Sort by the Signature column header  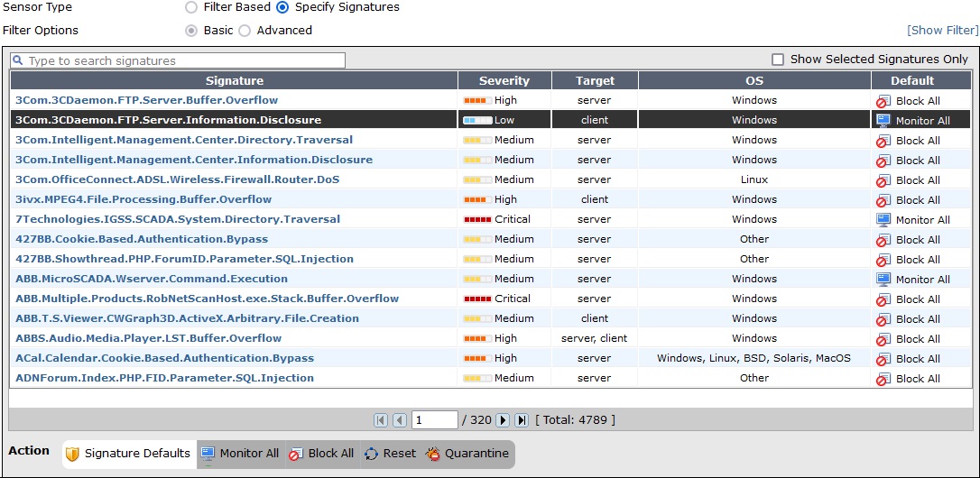235,80
